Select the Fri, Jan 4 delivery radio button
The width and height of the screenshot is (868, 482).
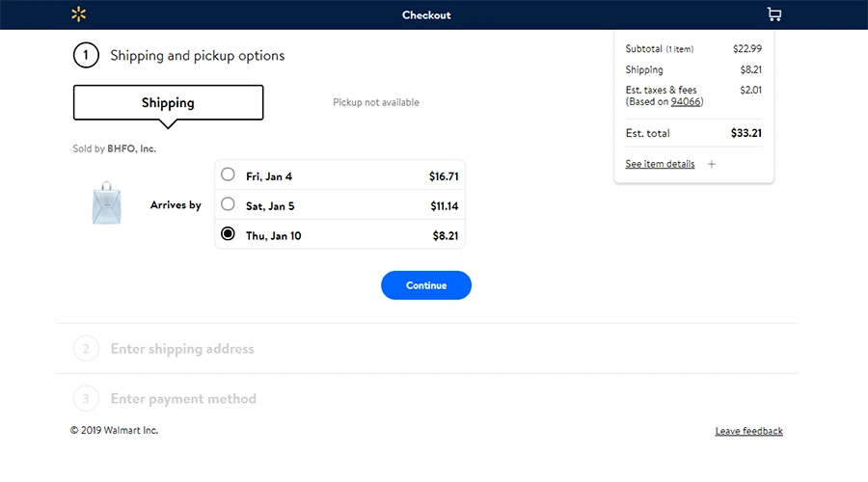228,174
